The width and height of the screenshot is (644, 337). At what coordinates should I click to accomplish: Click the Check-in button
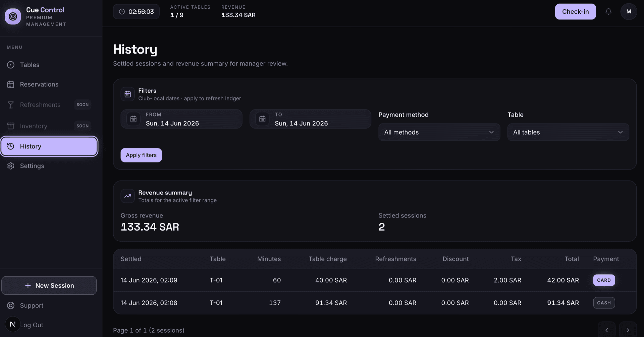[x=575, y=12]
